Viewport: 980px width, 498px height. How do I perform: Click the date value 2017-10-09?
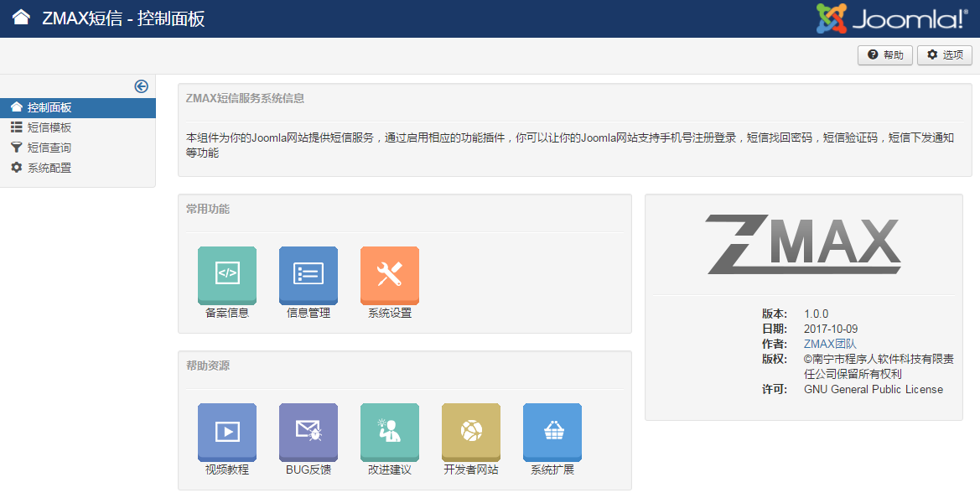pyautogui.click(x=831, y=329)
